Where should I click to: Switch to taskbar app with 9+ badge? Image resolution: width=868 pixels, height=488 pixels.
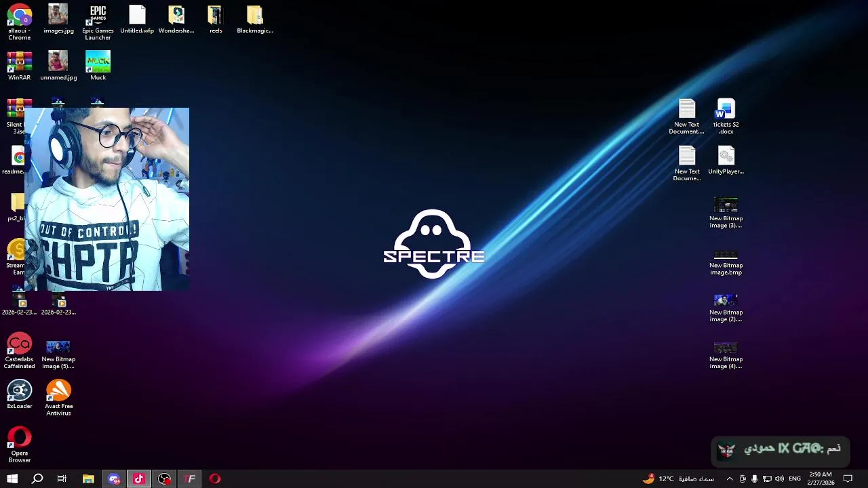click(114, 479)
